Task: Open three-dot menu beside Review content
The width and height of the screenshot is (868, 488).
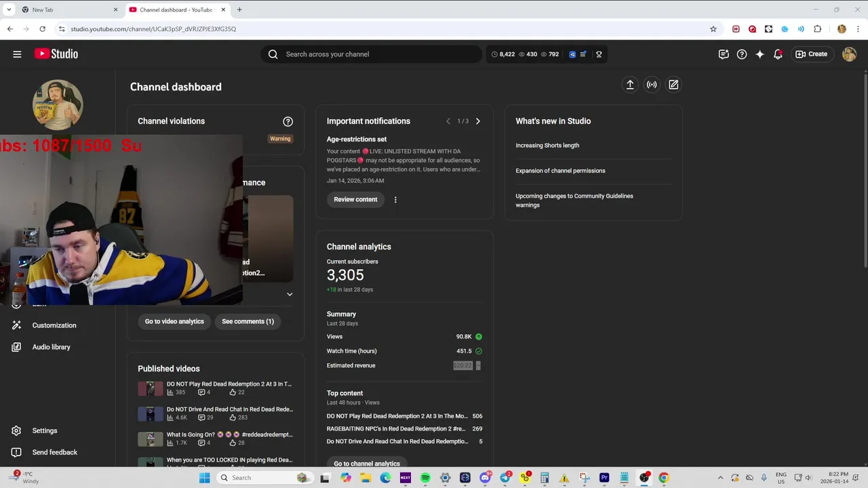Action: point(395,200)
